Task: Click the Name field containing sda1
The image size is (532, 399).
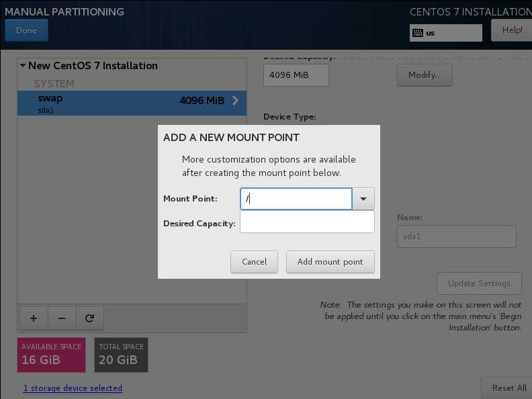Action: 457,236
